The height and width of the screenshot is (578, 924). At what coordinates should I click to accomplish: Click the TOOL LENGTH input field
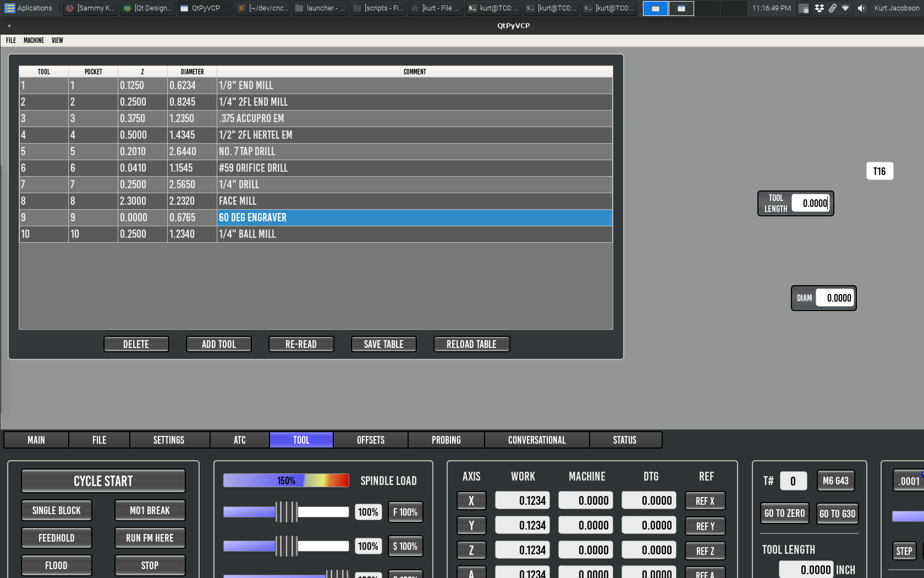tap(811, 204)
